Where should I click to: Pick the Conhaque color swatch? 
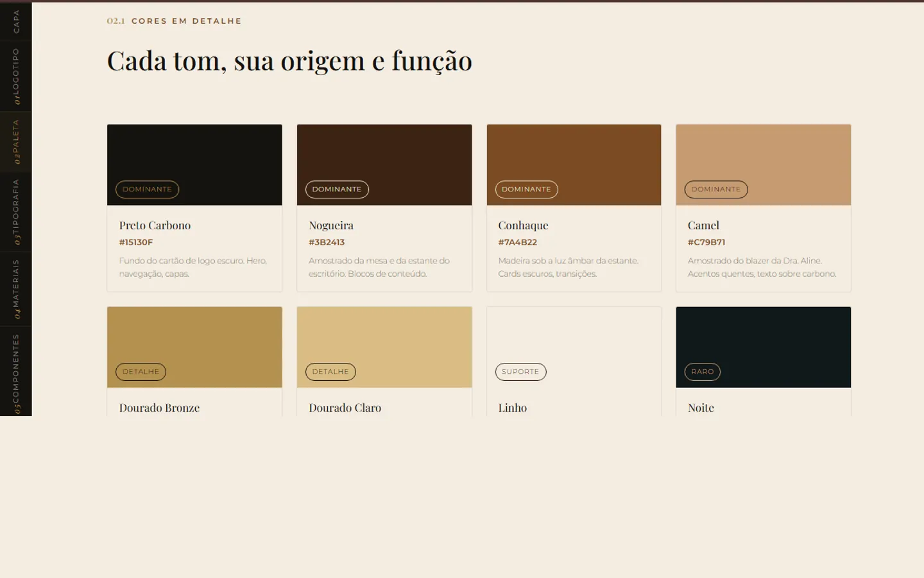point(574,165)
